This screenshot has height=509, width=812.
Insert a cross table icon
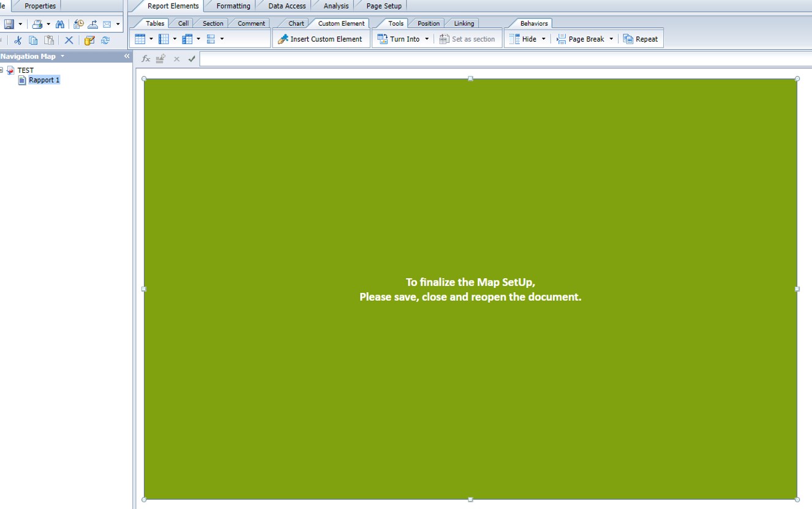coord(187,39)
